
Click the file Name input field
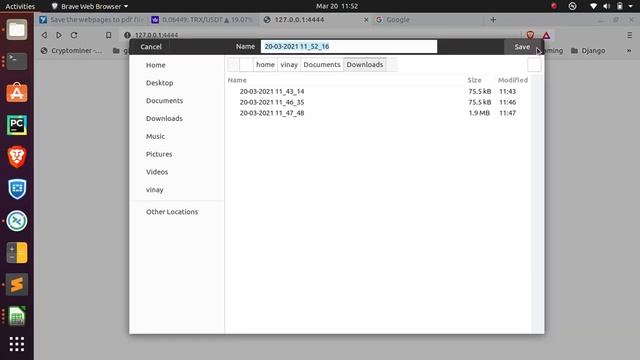pos(349,47)
